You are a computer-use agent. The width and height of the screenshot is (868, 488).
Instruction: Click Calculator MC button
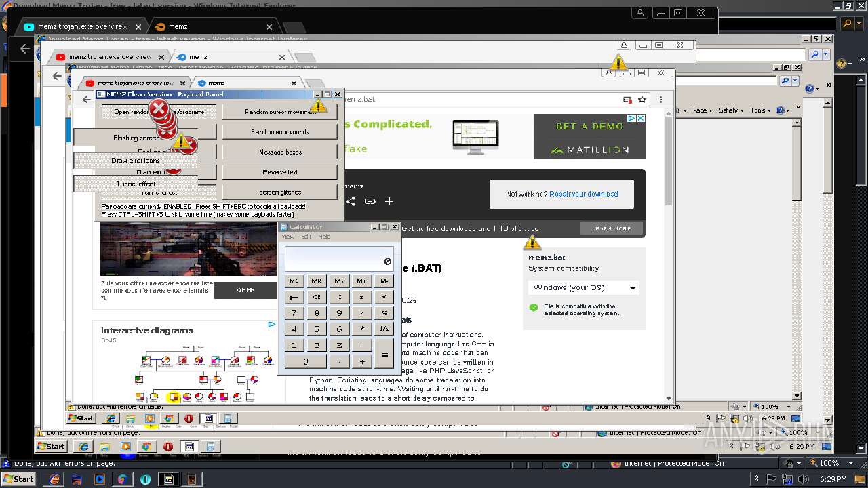click(294, 281)
